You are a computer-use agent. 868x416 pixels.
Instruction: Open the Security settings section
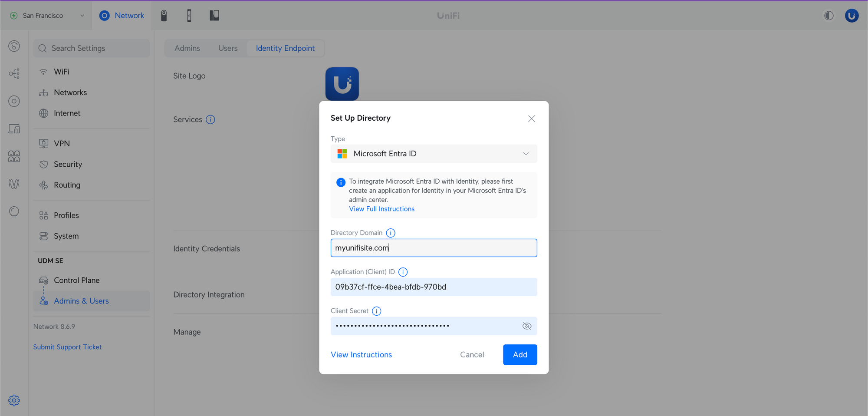[68, 164]
